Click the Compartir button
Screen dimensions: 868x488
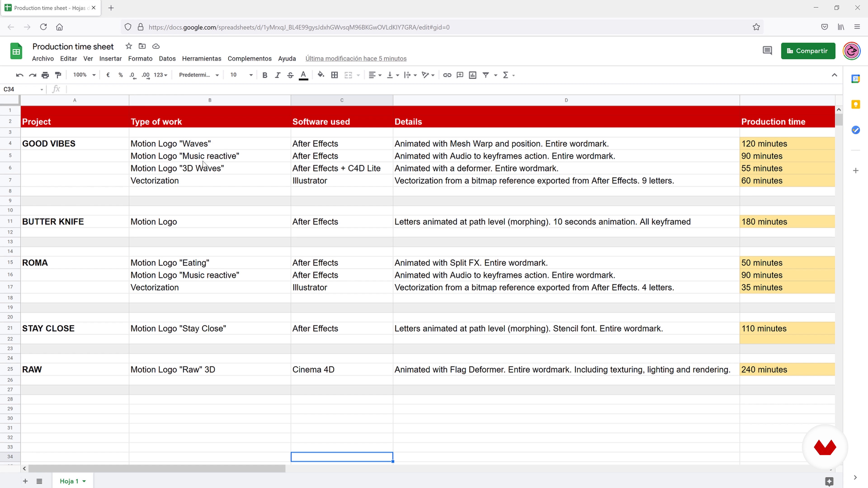(808, 51)
